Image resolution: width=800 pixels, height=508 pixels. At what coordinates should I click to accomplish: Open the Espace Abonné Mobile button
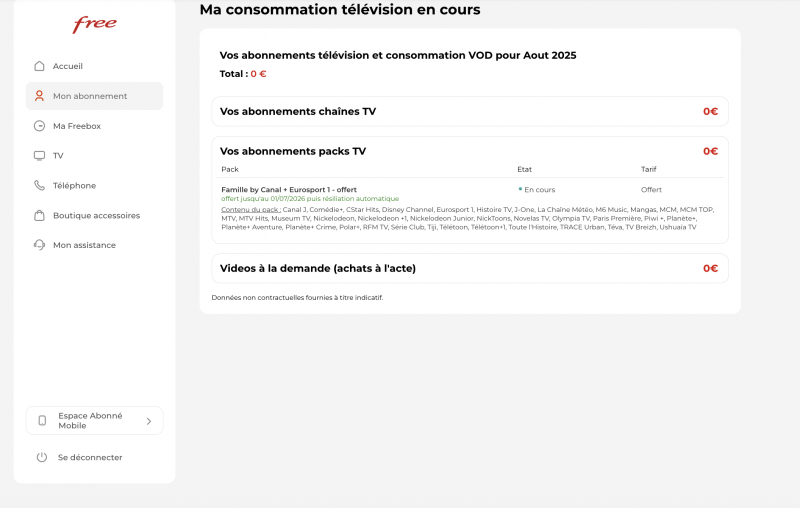92,421
